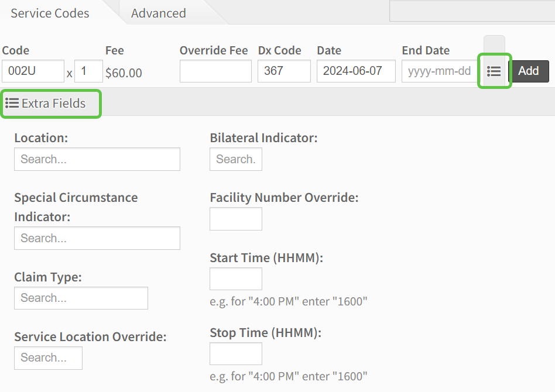The height and width of the screenshot is (392, 555).
Task: Click the Code field containing 002U
Action: point(33,71)
